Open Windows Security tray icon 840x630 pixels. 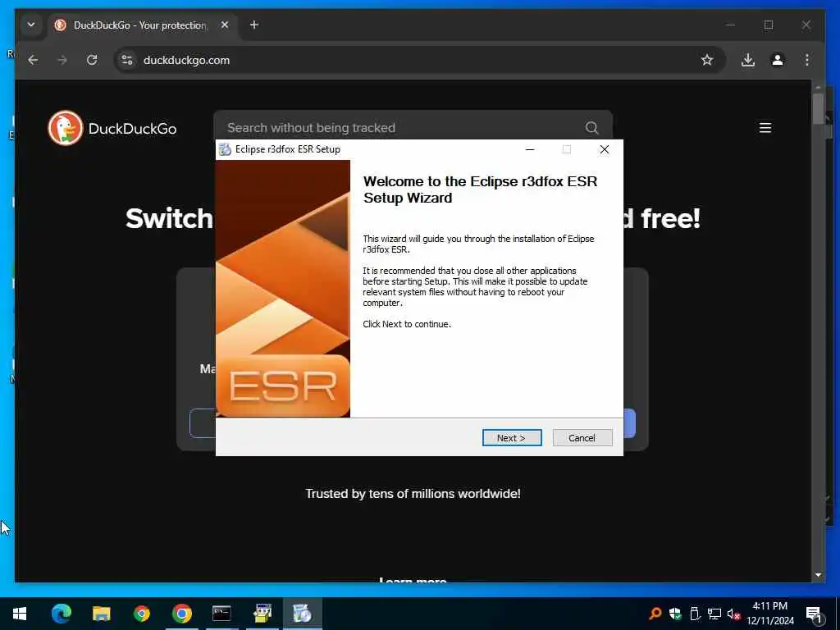pyautogui.click(x=675, y=614)
